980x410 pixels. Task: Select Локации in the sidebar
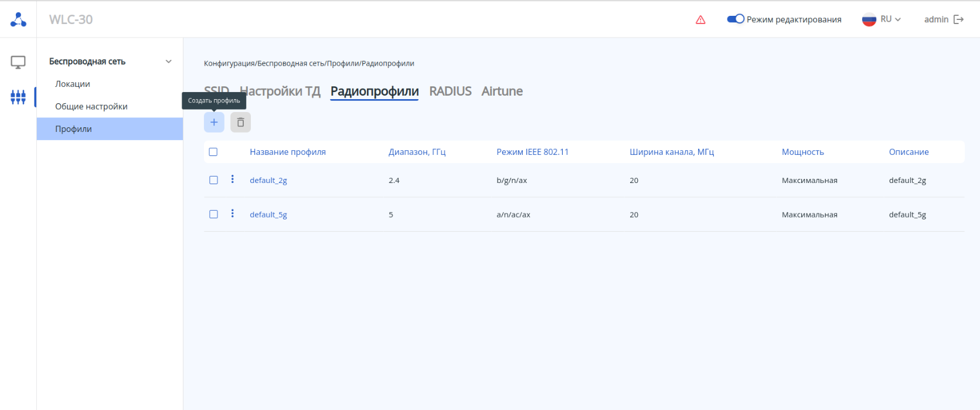pyautogui.click(x=73, y=84)
